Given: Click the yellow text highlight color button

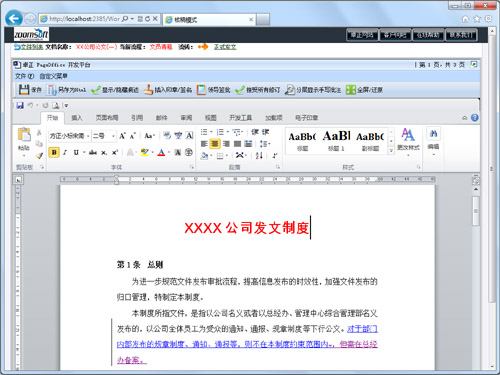Looking at the screenshot, I should (x=144, y=152).
